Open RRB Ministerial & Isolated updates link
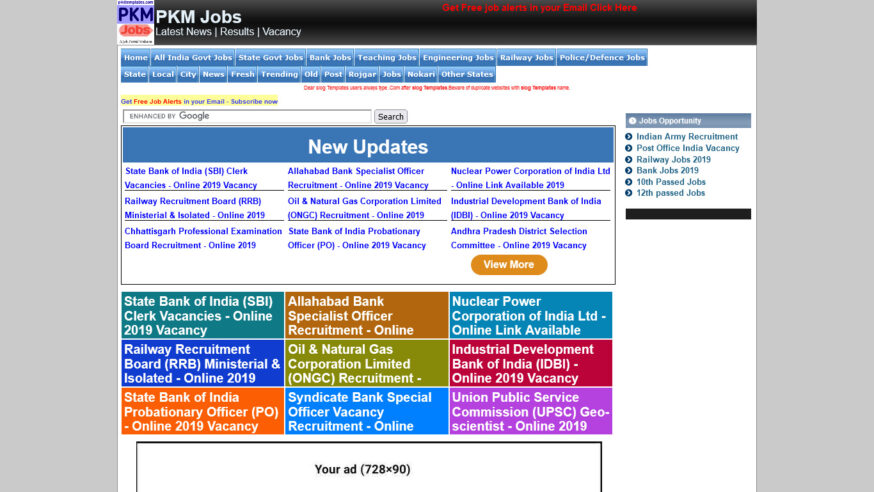Image resolution: width=874 pixels, height=492 pixels. coord(195,208)
